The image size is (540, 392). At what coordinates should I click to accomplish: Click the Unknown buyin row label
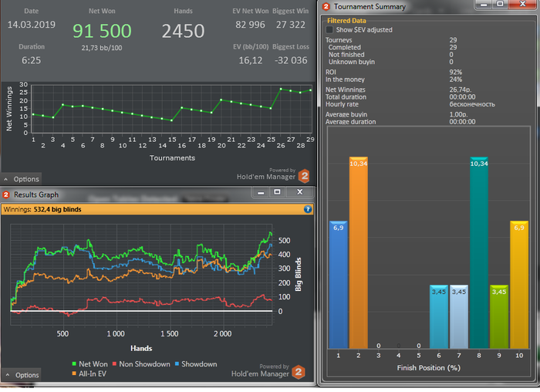coord(352,62)
